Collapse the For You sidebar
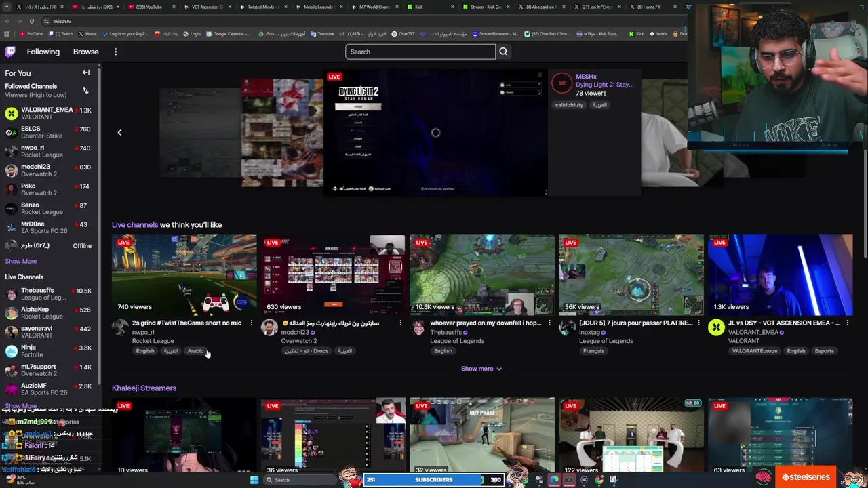 (86, 73)
